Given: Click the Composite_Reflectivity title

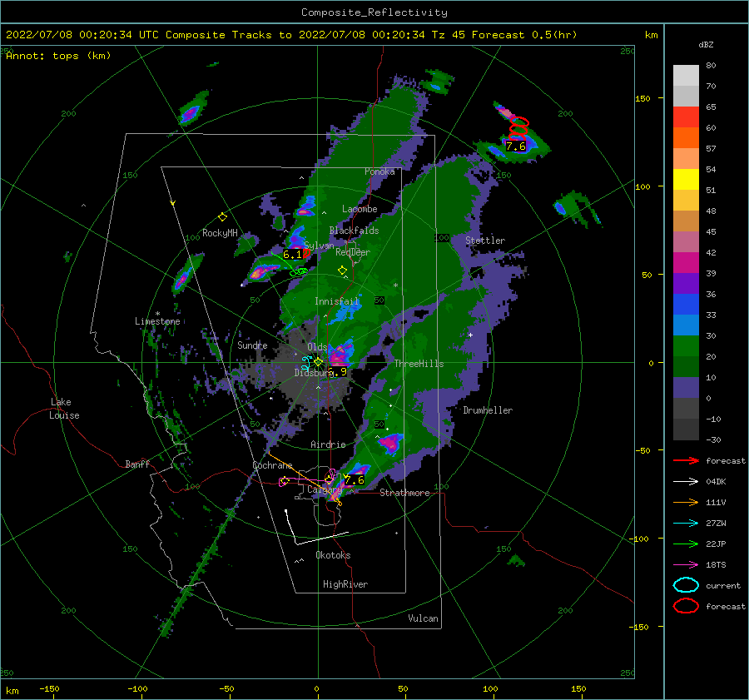Looking at the screenshot, I should click(374, 12).
